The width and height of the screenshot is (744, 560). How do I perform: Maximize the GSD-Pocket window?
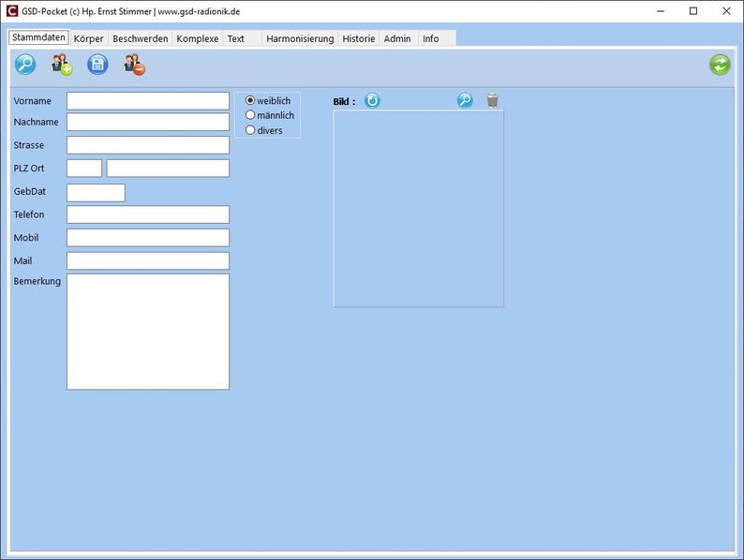tap(693, 11)
